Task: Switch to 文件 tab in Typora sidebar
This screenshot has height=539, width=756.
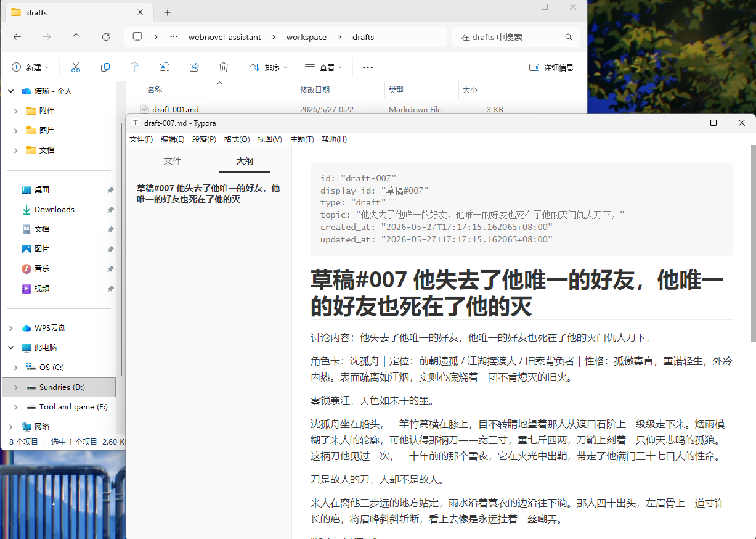Action: [173, 161]
